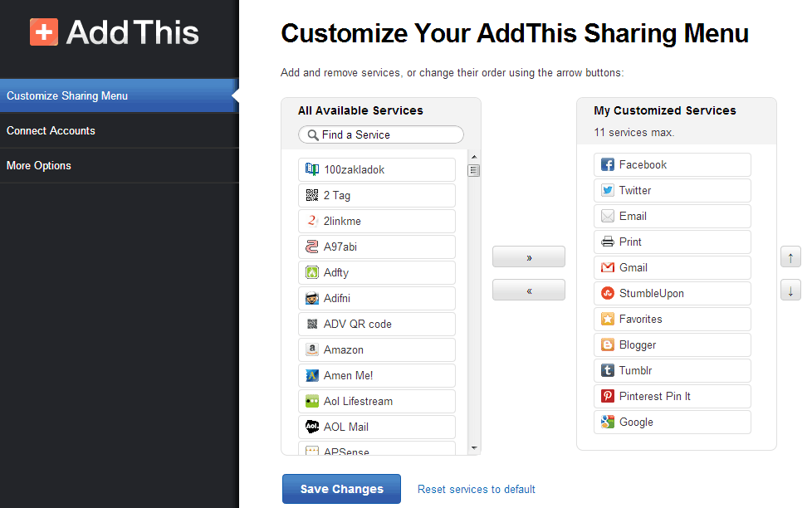Click the 2linkme service icon

click(x=311, y=221)
